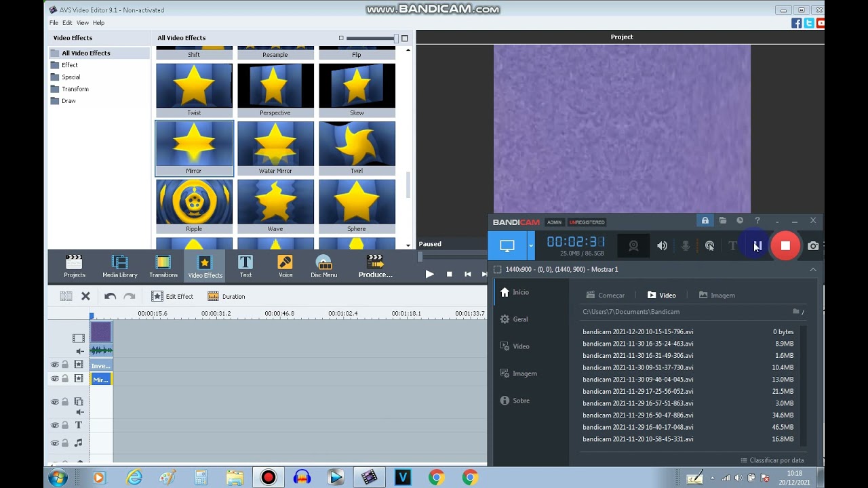Click the split clip icon in timeline toolbar
Viewport: 868px width, 488px height.
click(66, 296)
